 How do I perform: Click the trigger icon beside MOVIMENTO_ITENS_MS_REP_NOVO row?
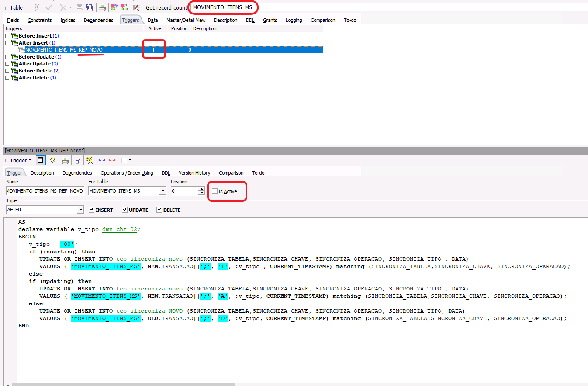pos(22,50)
